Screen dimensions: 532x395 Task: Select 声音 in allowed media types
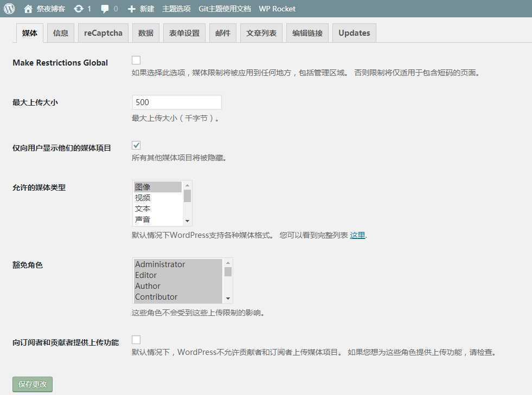pos(157,219)
